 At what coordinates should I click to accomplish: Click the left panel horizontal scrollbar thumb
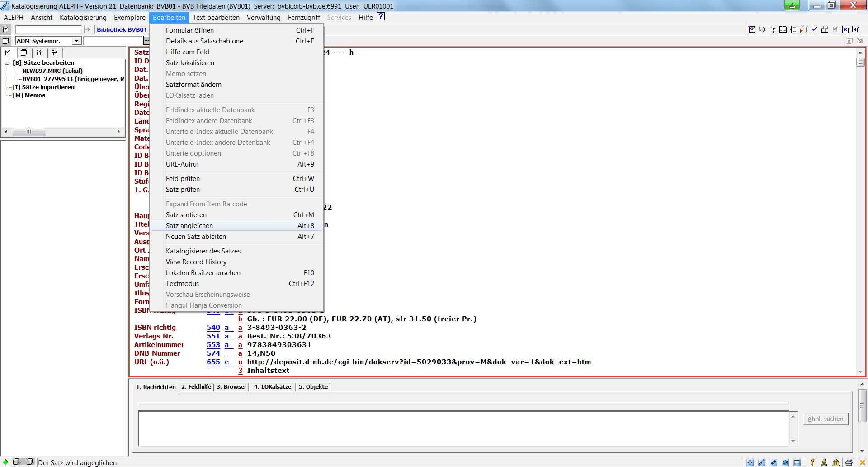point(29,132)
